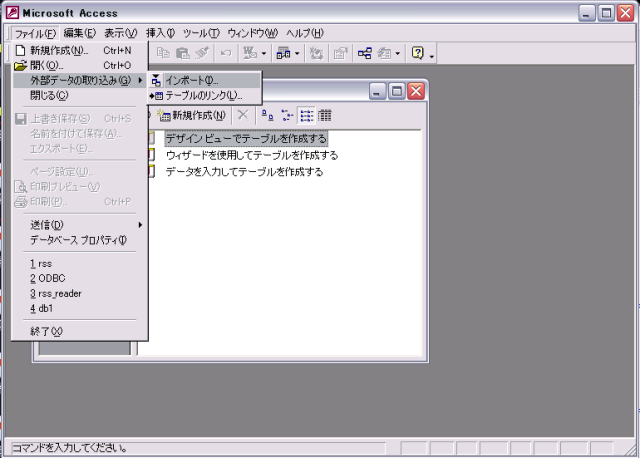This screenshot has width=640, height=458.
Task: Select インポート(I) submenu item
Action: (204, 80)
